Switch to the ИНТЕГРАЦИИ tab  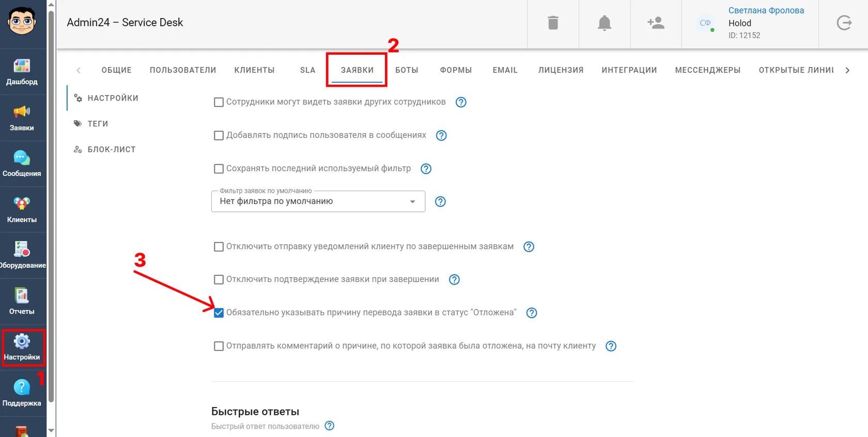(629, 70)
